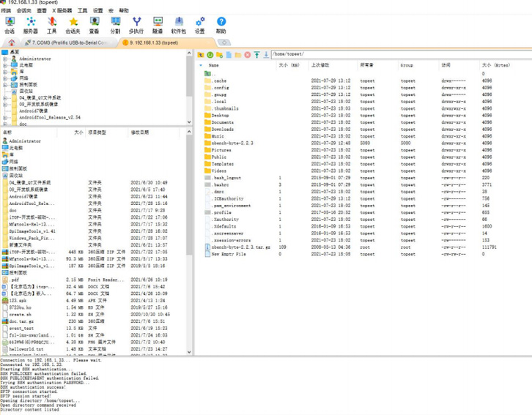Click the remote path field /home/topeet/

(401, 54)
